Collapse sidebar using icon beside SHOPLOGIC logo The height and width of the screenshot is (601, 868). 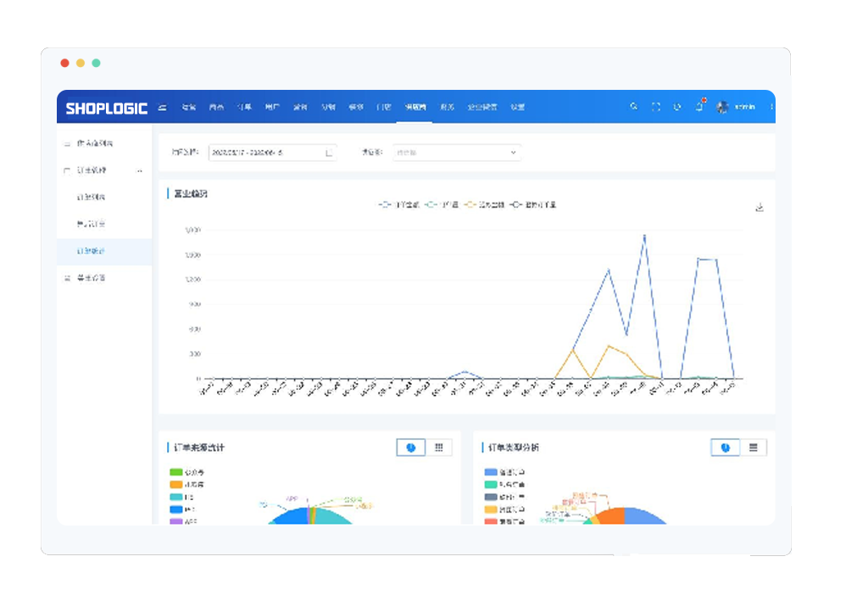coord(162,107)
